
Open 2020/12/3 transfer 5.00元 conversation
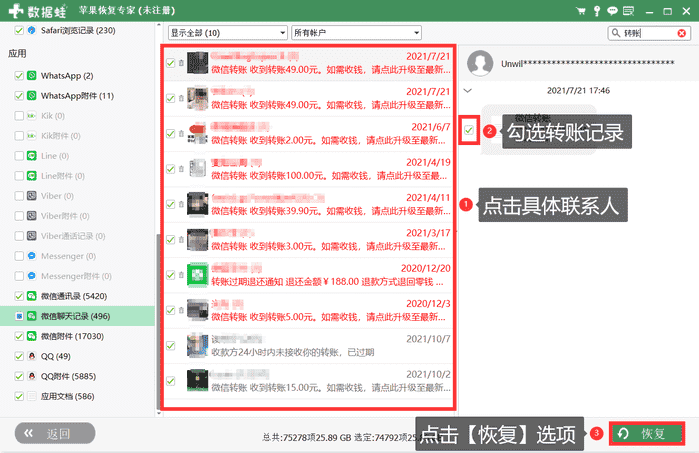point(308,310)
